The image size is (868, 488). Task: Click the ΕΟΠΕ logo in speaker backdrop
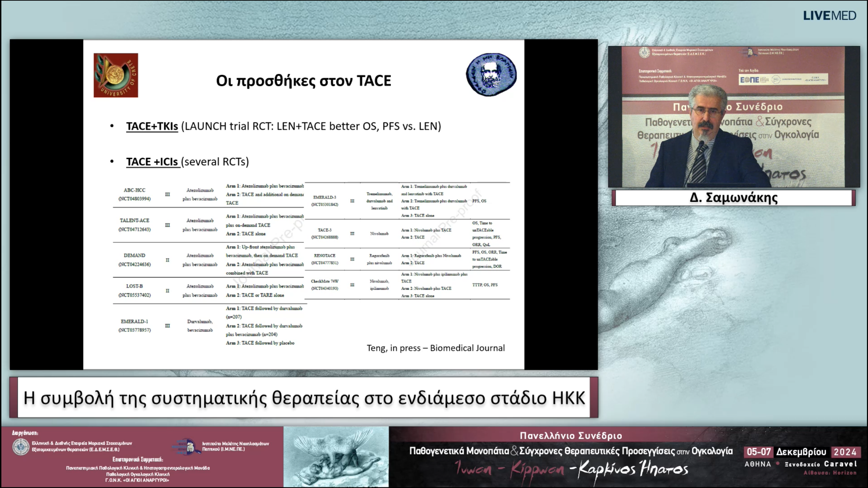point(750,80)
